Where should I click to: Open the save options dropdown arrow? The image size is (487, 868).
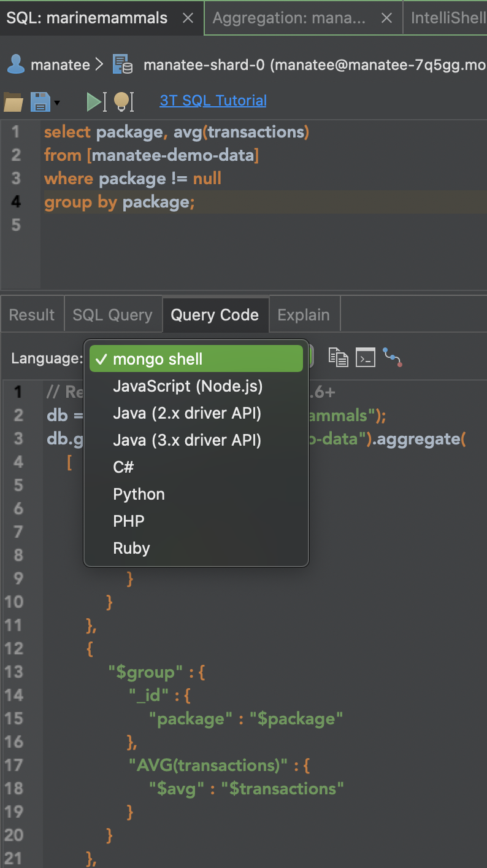point(57,103)
